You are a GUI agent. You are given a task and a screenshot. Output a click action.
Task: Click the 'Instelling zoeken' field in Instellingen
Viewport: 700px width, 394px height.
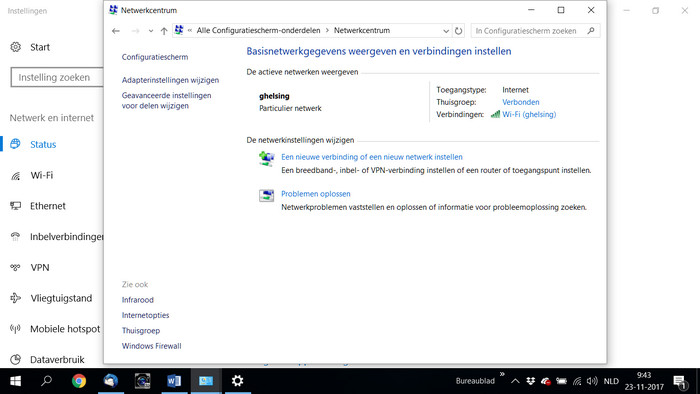click(57, 78)
